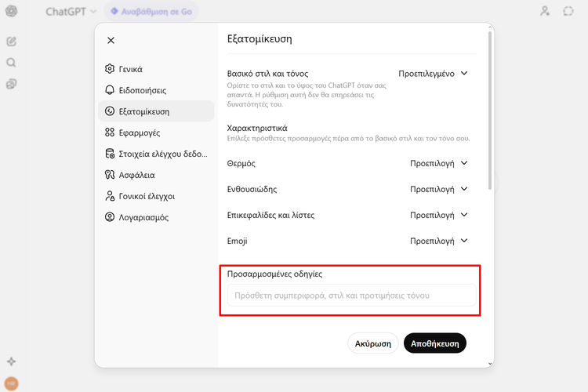Click the new chat pencil icon
The height and width of the screenshot is (392, 588).
point(11,42)
